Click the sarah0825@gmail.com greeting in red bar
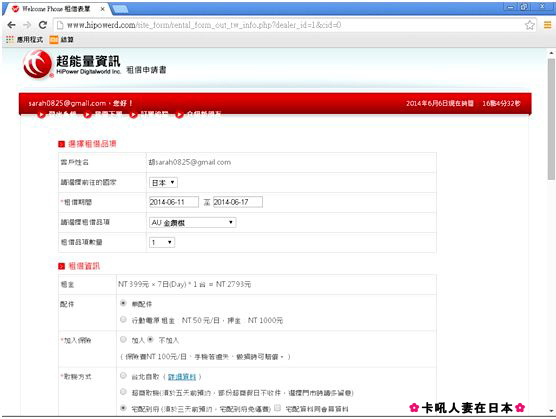 (x=80, y=103)
